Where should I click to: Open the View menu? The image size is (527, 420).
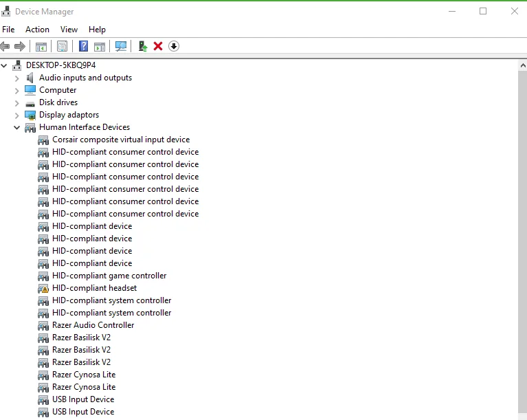69,30
